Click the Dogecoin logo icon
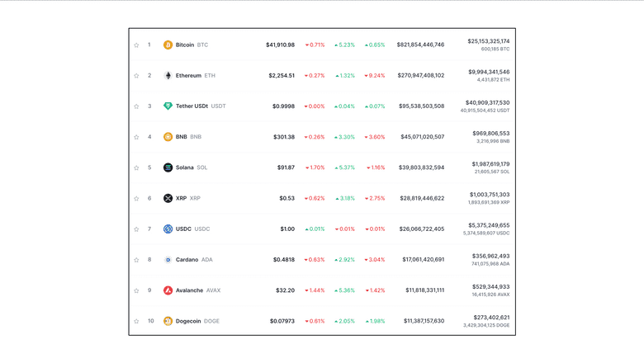The width and height of the screenshot is (644, 363). tap(168, 321)
